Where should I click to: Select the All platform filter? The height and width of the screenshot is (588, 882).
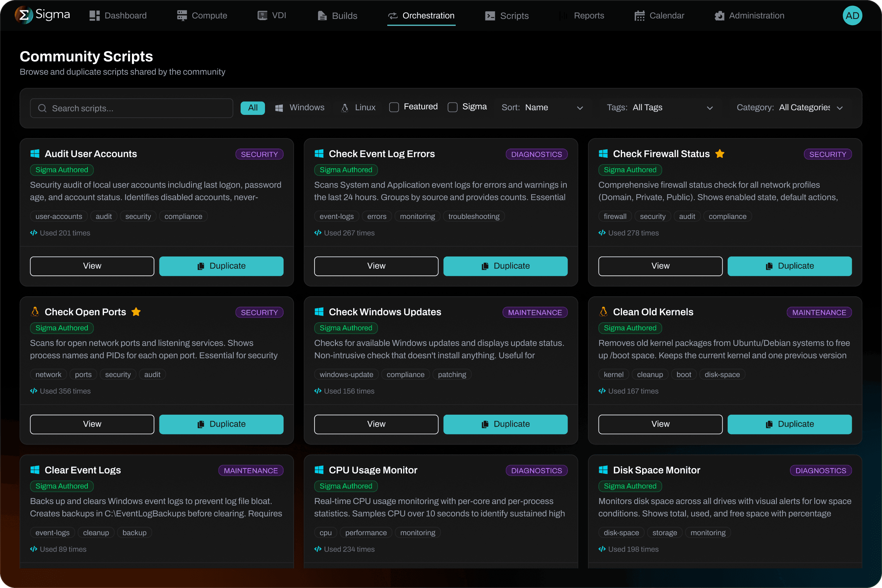click(x=253, y=108)
